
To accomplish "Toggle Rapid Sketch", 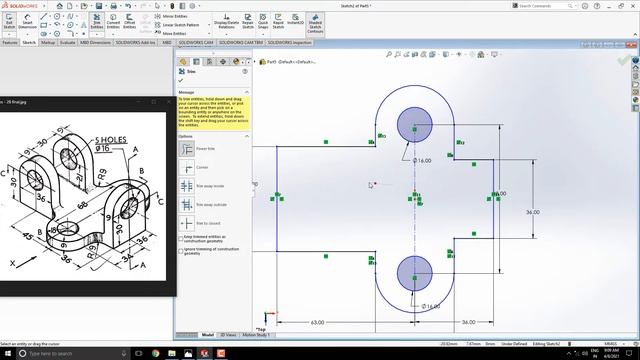I will coord(278,21).
